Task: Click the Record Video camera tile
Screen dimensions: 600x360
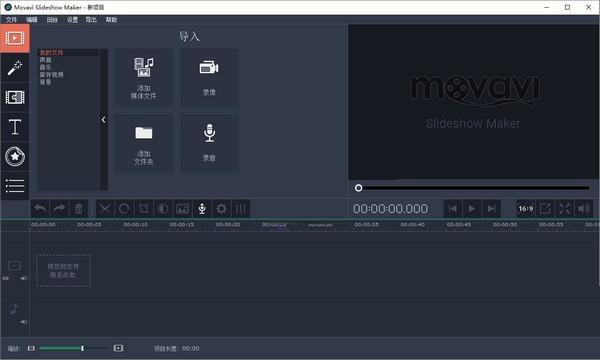Action: (x=209, y=78)
